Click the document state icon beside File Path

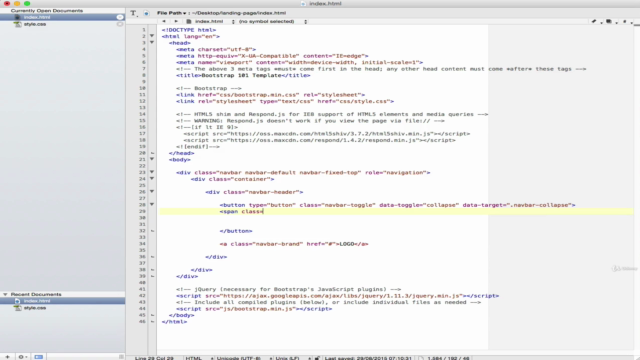point(146,13)
